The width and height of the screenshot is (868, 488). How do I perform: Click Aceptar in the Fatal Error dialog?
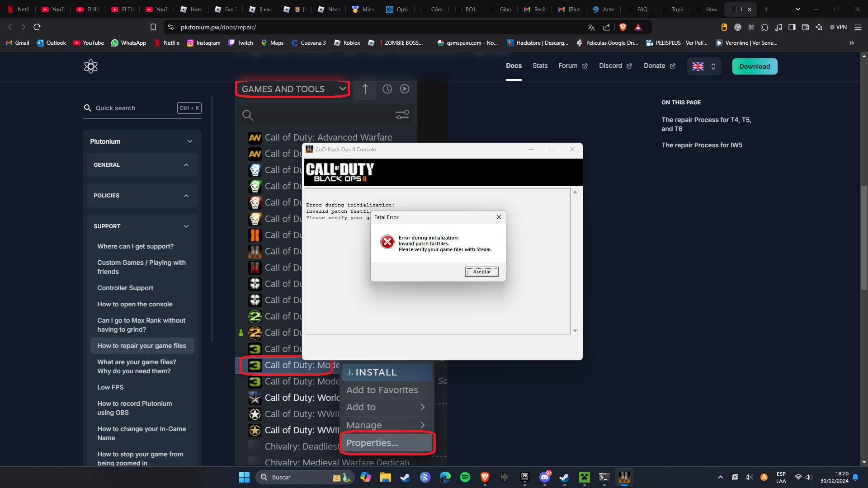(482, 272)
